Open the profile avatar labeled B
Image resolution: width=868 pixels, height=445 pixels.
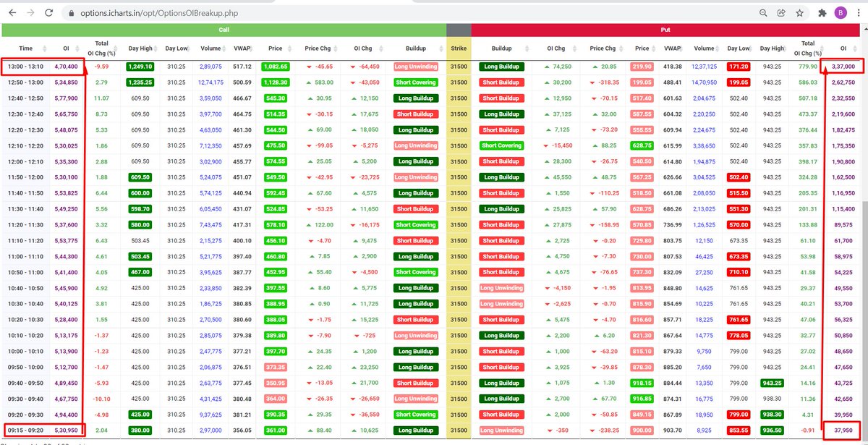click(839, 13)
